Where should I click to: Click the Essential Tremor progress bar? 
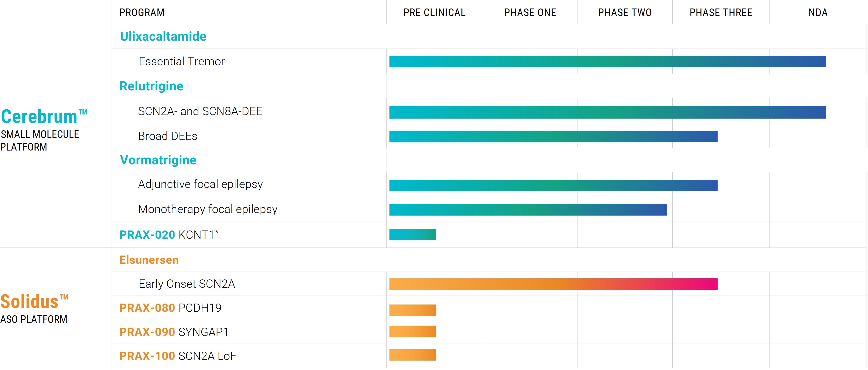(607, 61)
